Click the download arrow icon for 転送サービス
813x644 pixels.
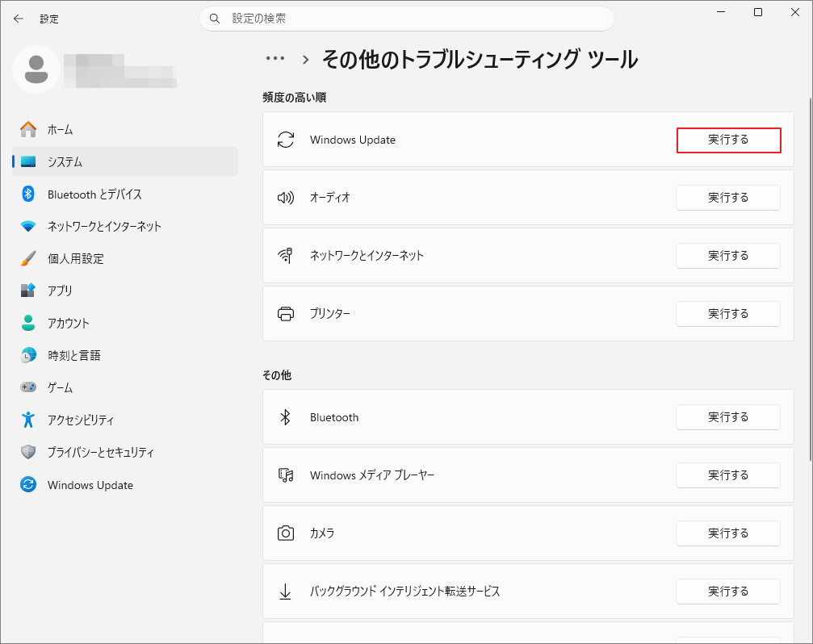[x=285, y=592]
